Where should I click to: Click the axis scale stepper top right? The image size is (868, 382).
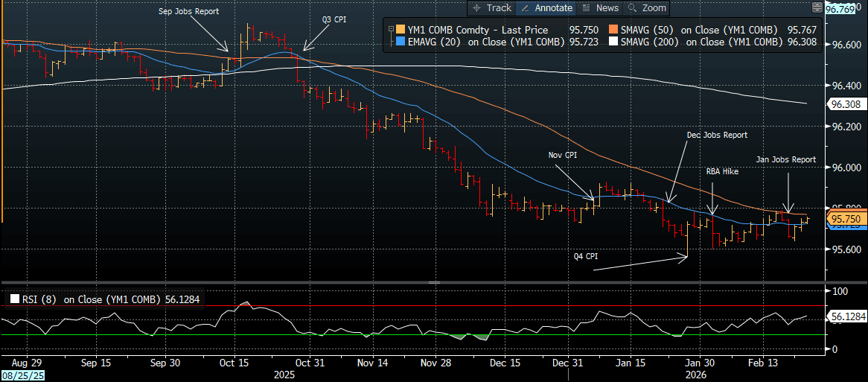(817, 7)
